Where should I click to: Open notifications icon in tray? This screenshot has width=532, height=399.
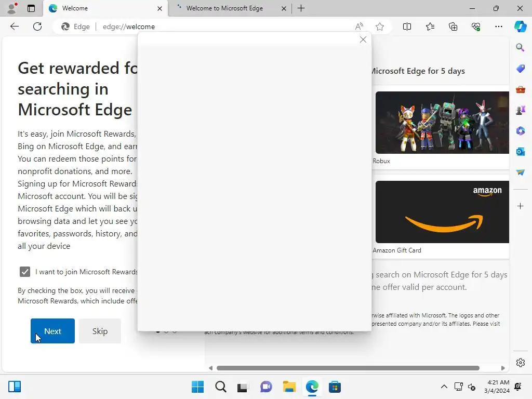point(518,387)
